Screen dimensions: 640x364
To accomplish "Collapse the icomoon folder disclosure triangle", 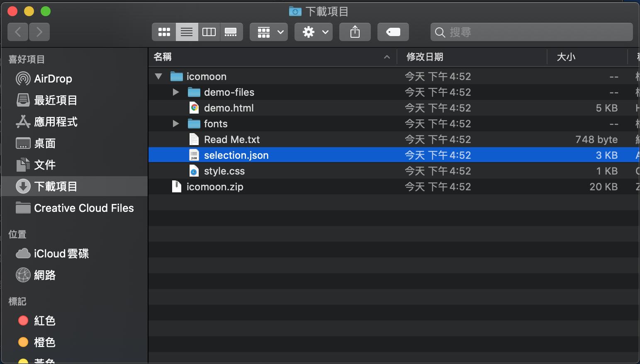I will click(158, 77).
